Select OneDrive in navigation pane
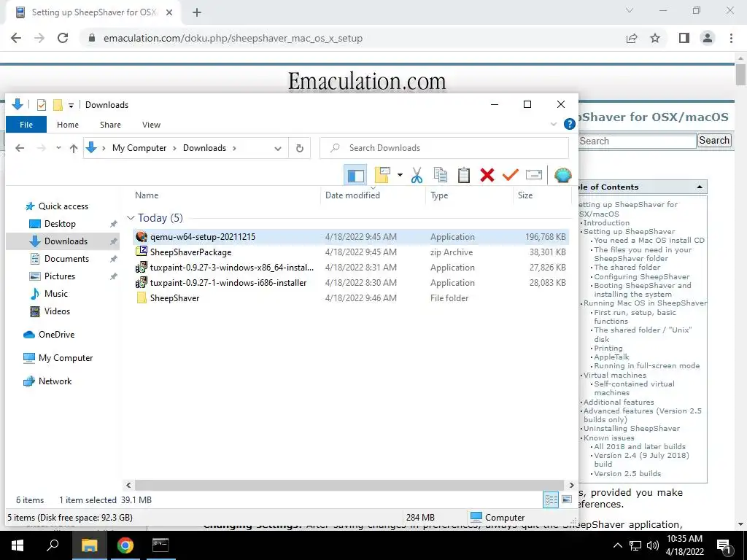 56,335
